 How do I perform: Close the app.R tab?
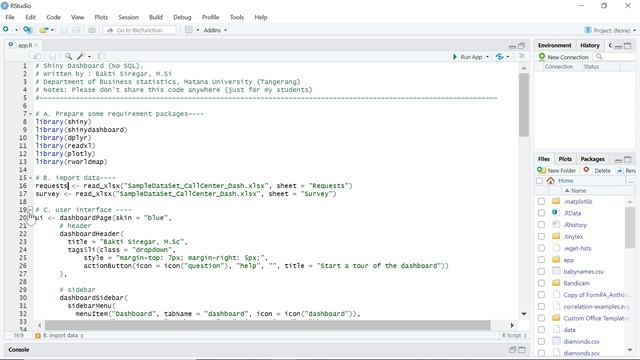coord(36,45)
